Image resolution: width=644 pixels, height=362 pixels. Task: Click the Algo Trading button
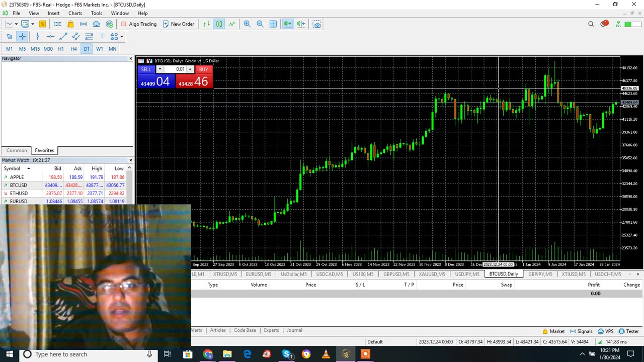139,24
